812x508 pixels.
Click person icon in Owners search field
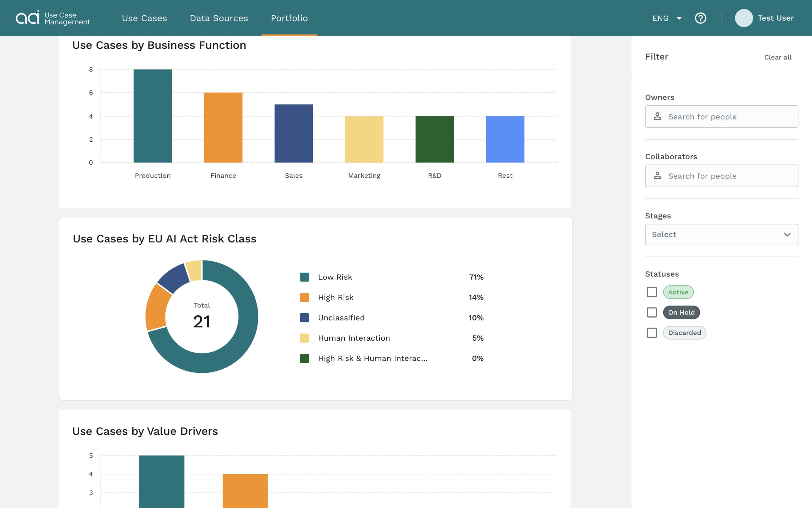click(657, 116)
